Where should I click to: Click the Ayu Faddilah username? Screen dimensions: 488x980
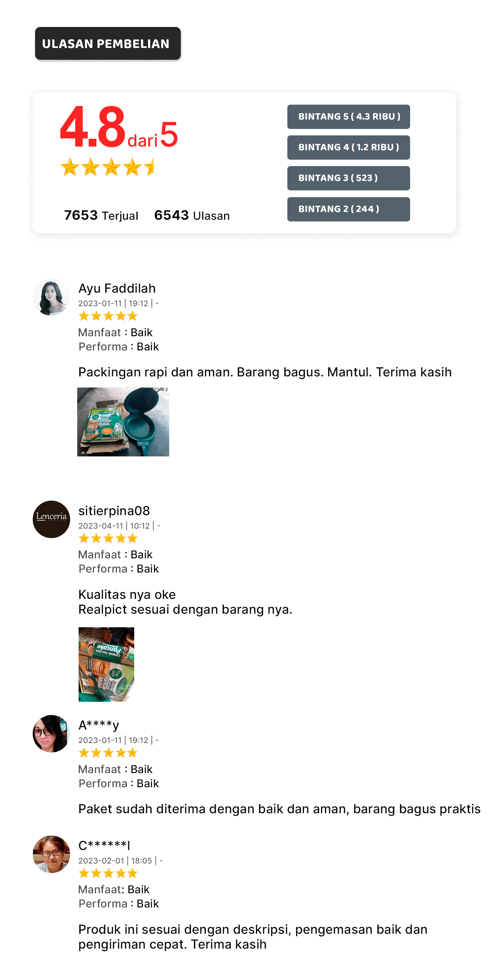pyautogui.click(x=117, y=288)
